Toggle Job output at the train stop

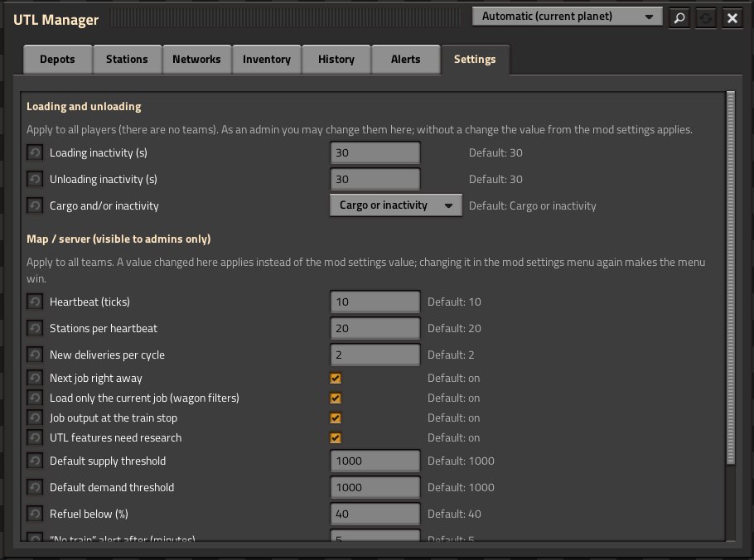[x=336, y=418]
